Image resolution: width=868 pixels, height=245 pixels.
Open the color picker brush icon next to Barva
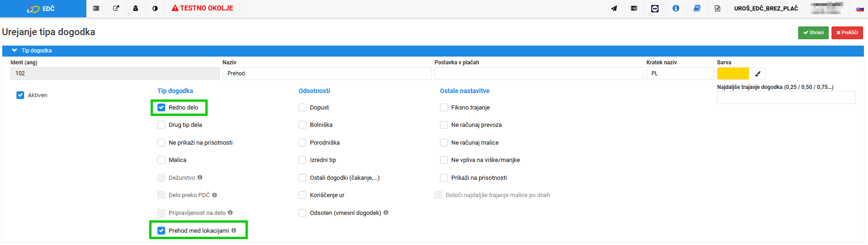[758, 73]
